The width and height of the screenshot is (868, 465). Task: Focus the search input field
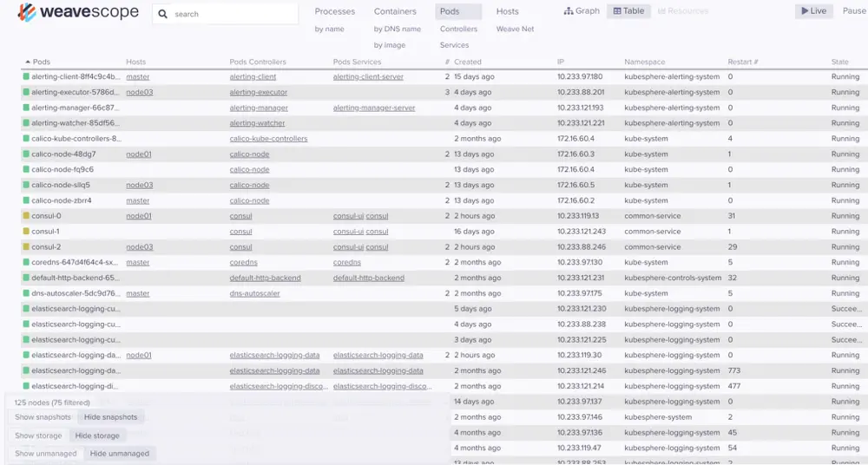click(234, 14)
